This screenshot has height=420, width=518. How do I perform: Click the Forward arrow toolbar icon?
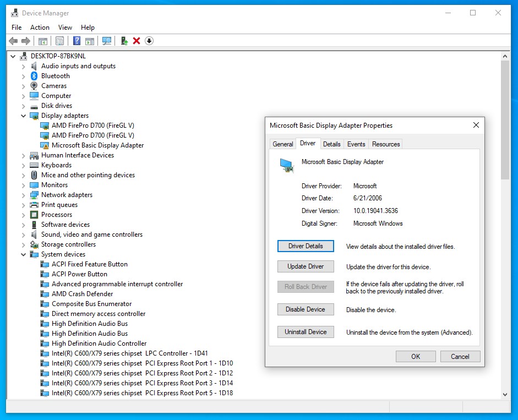[26, 41]
